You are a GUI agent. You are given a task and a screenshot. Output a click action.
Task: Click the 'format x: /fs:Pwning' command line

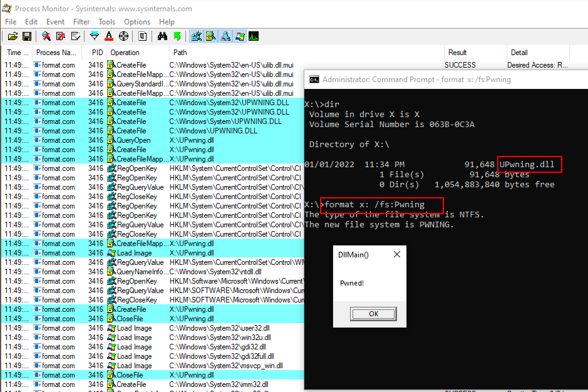coord(374,204)
